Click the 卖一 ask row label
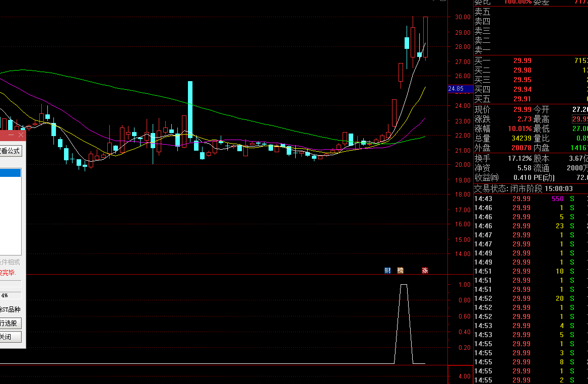Viewport: 588px width, 384px height. pos(483,50)
